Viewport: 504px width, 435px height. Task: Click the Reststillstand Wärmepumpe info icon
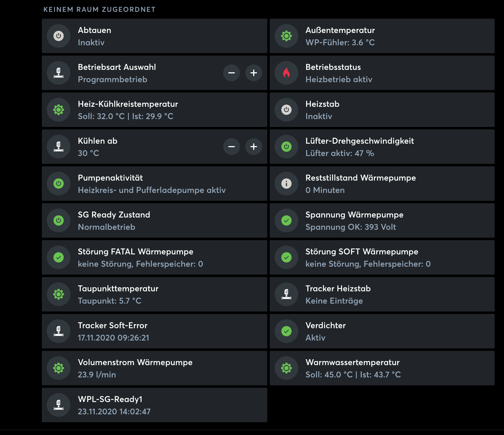(x=286, y=184)
